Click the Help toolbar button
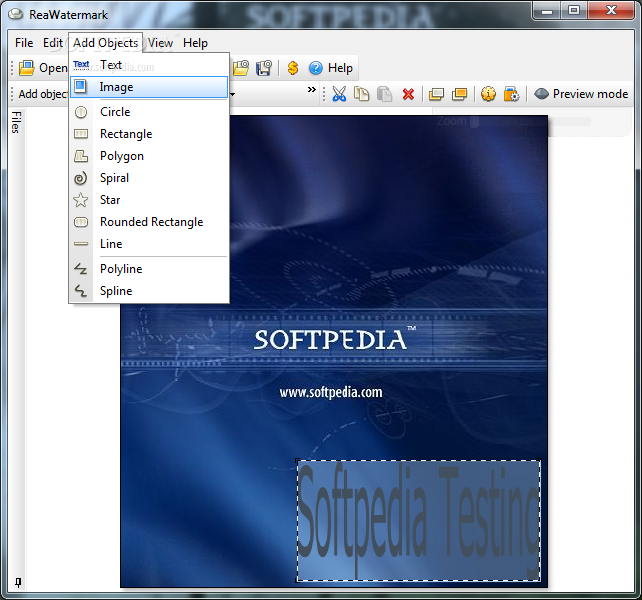The height and width of the screenshot is (600, 642). [330, 68]
